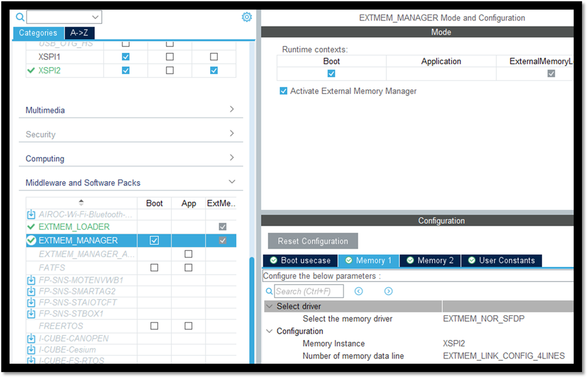The width and height of the screenshot is (588, 378).
Task: Open data line value EXTMEM_LINK_CONFIG_4LINES
Action: tap(504, 356)
